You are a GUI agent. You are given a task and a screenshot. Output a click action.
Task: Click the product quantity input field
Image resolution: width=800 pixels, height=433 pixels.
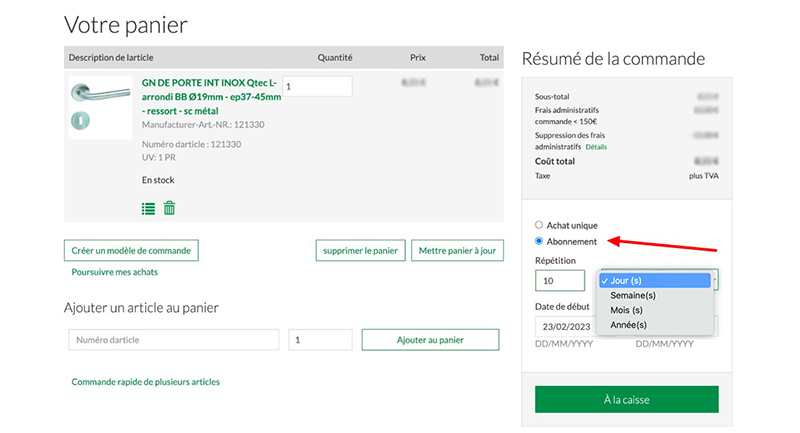pos(317,87)
